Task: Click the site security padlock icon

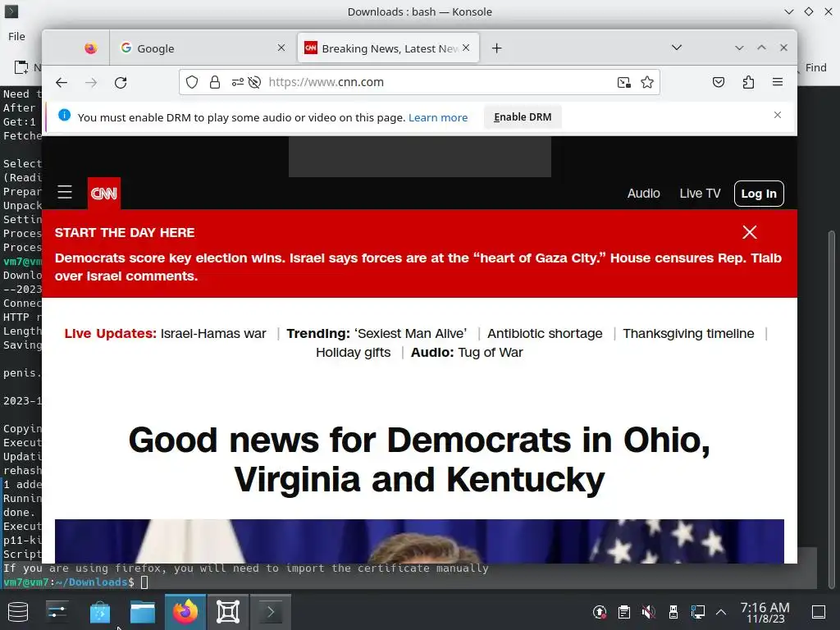Action: 215,82
